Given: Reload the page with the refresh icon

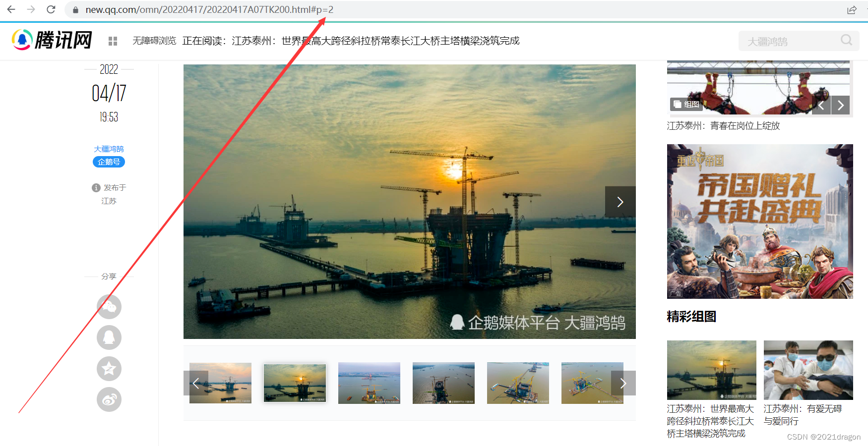Looking at the screenshot, I should click(51, 9).
